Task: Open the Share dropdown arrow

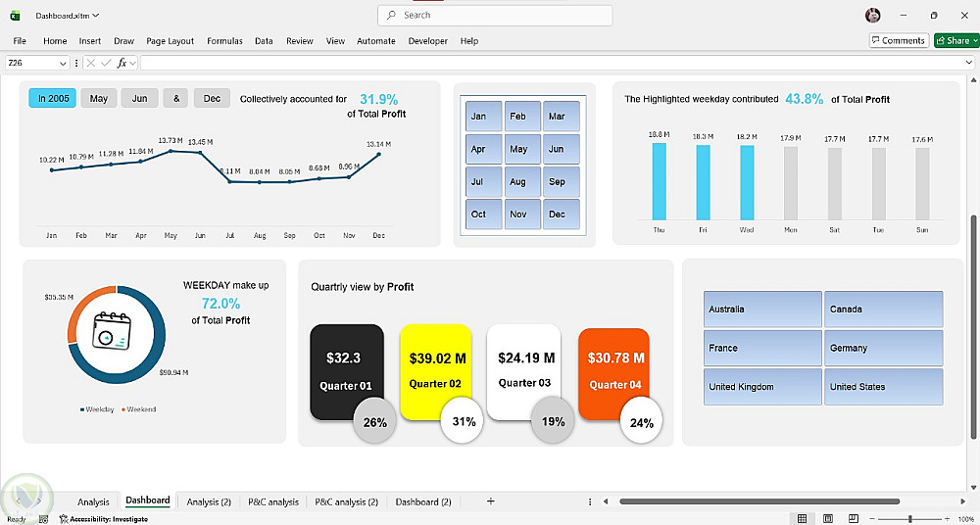Action: (x=975, y=40)
